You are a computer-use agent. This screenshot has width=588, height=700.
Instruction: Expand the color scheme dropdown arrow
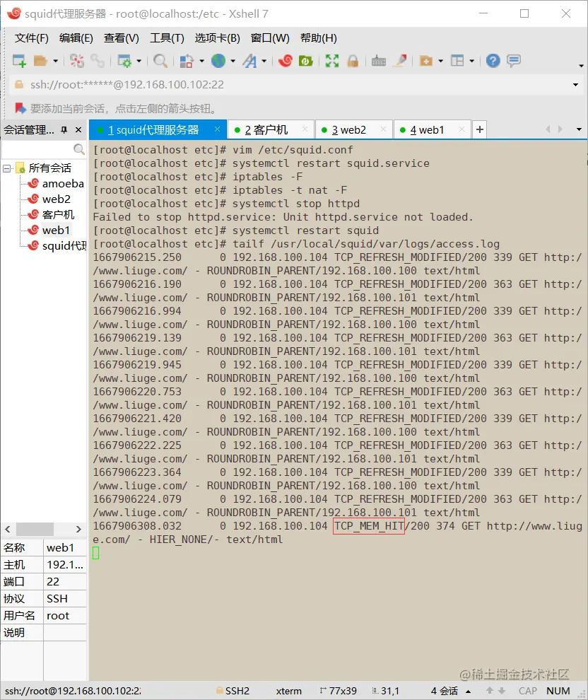(201, 61)
